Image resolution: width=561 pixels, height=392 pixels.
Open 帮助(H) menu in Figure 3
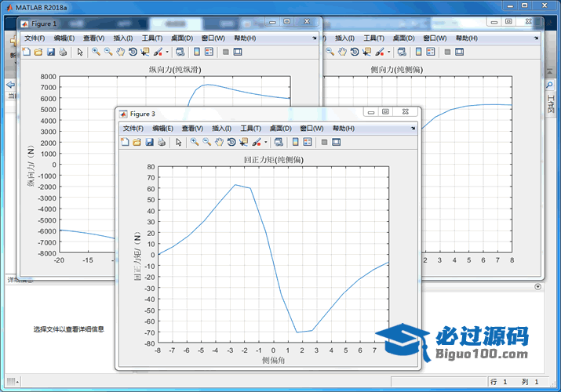344,129
